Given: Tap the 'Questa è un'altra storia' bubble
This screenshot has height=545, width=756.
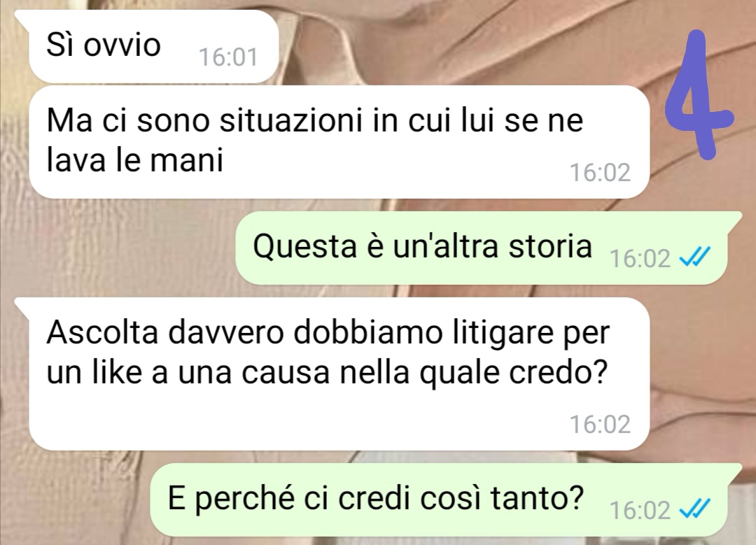Looking at the screenshot, I should coord(488,248).
